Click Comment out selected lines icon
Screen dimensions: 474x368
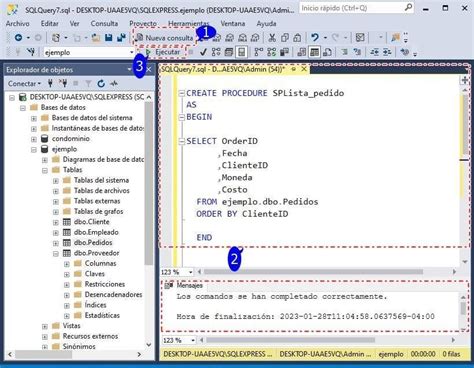coord(344,52)
